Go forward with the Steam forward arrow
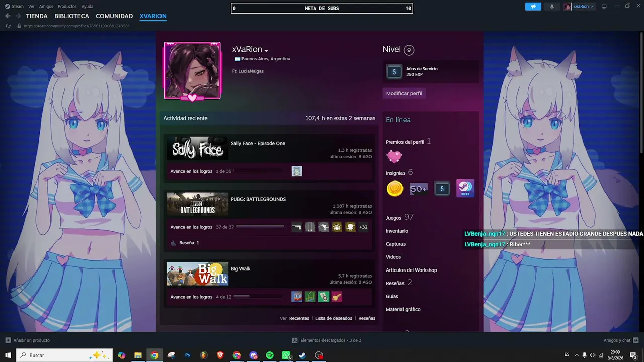 tap(18, 16)
